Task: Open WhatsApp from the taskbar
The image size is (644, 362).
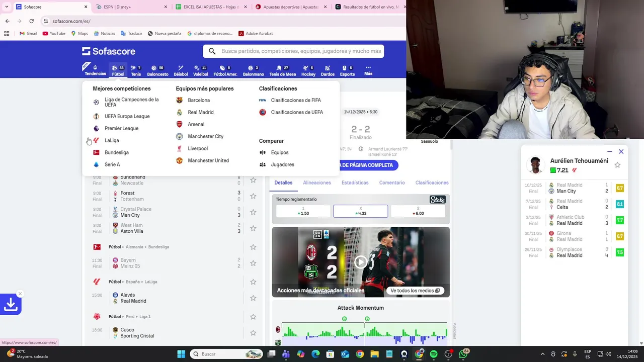Action: point(463,354)
